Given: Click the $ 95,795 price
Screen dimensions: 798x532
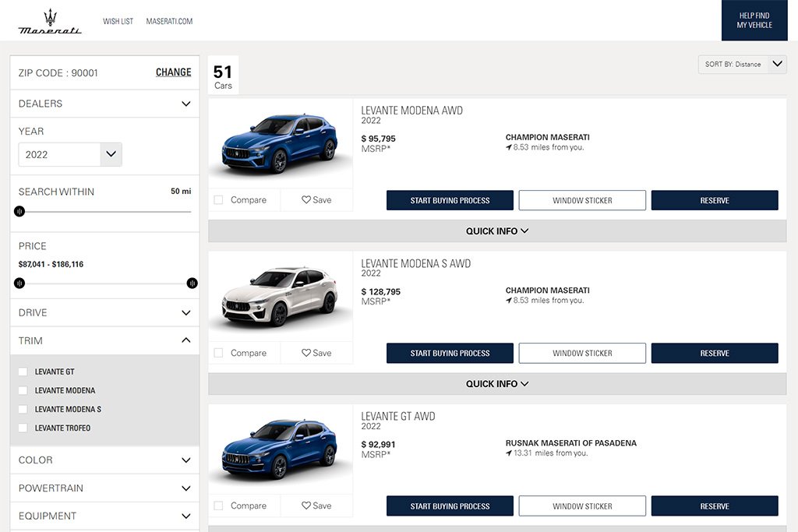Looking at the screenshot, I should coord(378,139).
